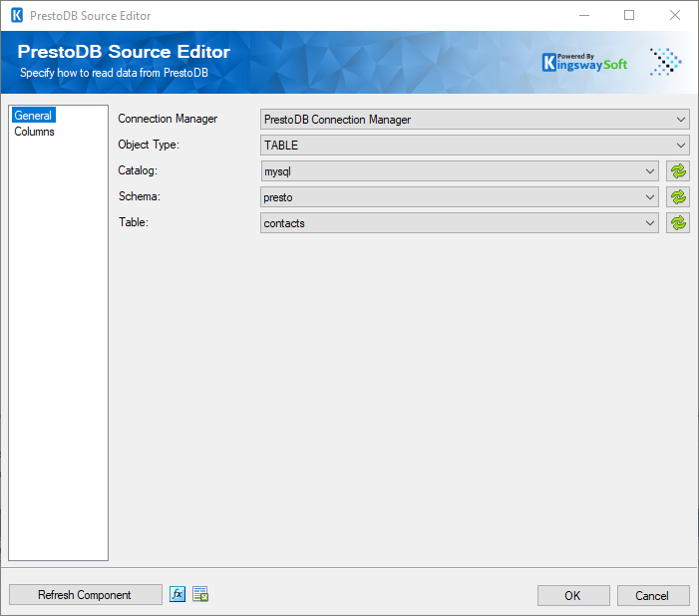Click the Catalog: label

[x=138, y=170]
